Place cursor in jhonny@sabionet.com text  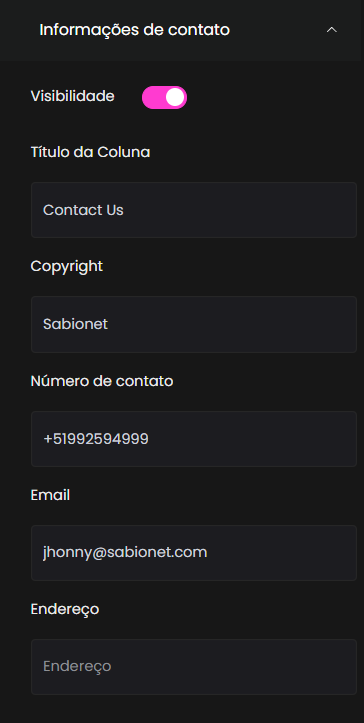(125, 552)
